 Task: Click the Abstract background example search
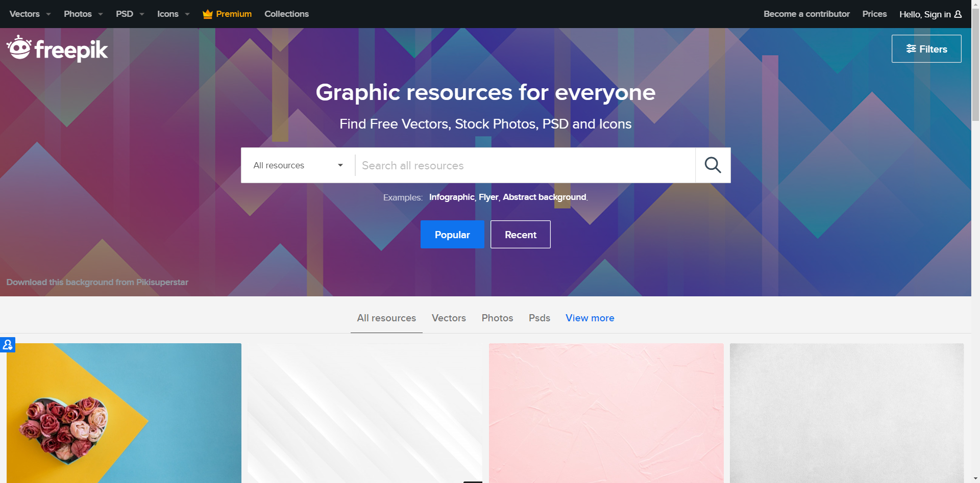click(545, 197)
